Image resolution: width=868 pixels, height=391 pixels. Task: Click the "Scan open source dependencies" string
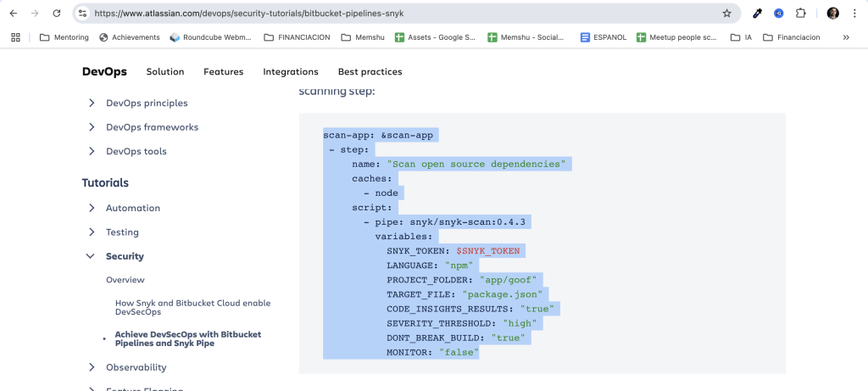coord(476,164)
